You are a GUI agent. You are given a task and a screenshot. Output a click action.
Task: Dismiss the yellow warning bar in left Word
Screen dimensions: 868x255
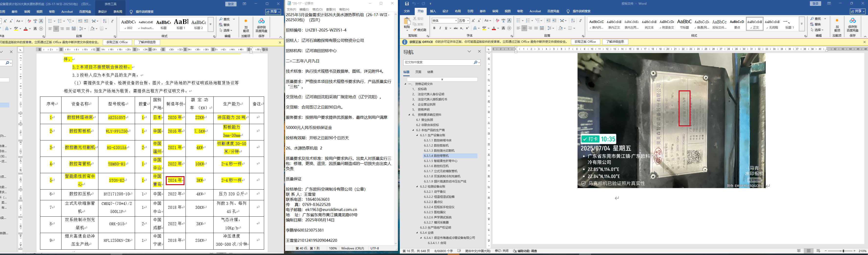(x=280, y=42)
